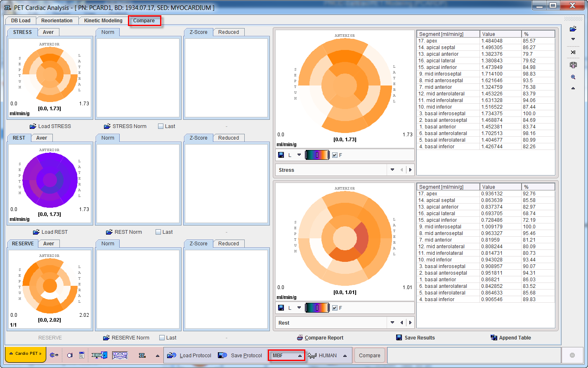Click the save disk icon under Rest polar plot
Viewport: 588px width, 368px height.
281,308
